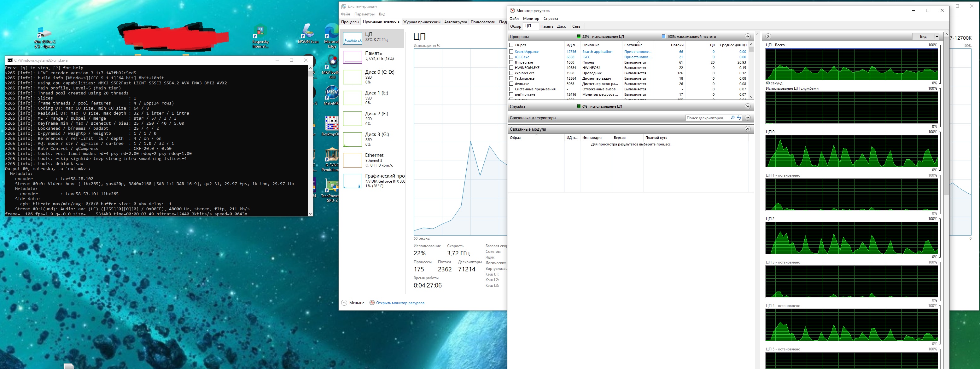The image size is (980, 369).
Task: Collapse the Связанные модули section
Action: 747,129
